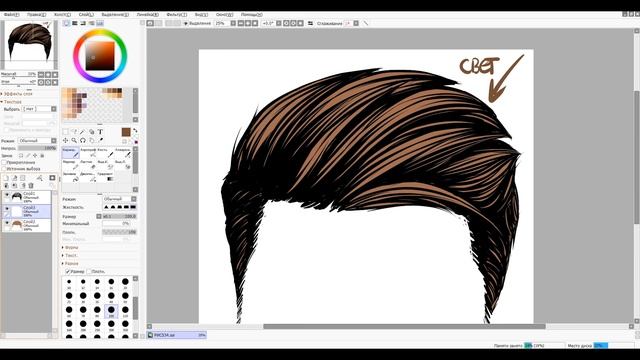
Task: Toggle straight line drawing mode in toolbar
Action: pyautogui.click(x=365, y=23)
